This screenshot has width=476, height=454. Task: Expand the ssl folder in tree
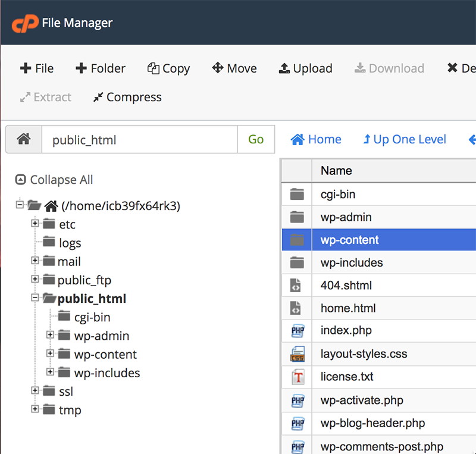coord(35,390)
